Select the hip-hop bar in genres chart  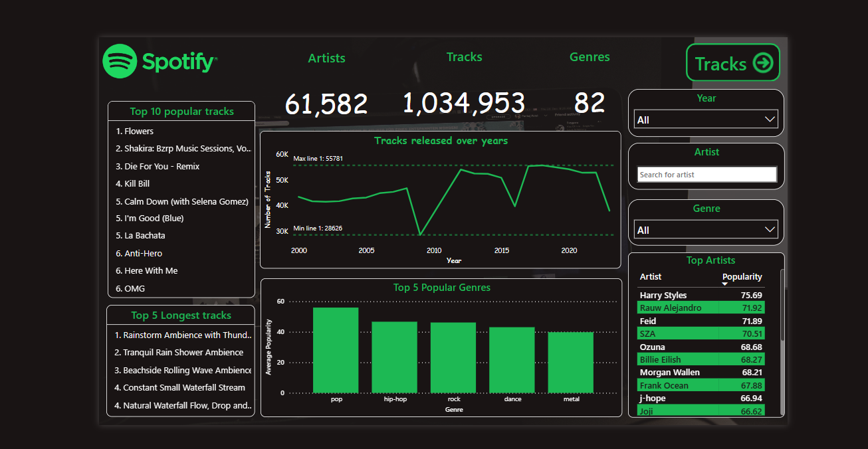(394, 357)
